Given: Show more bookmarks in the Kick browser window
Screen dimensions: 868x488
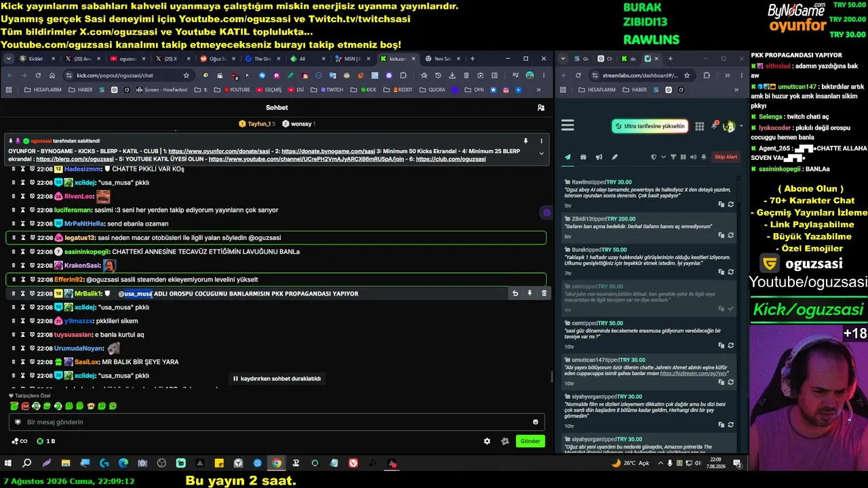Looking at the screenshot, I should point(539,89).
